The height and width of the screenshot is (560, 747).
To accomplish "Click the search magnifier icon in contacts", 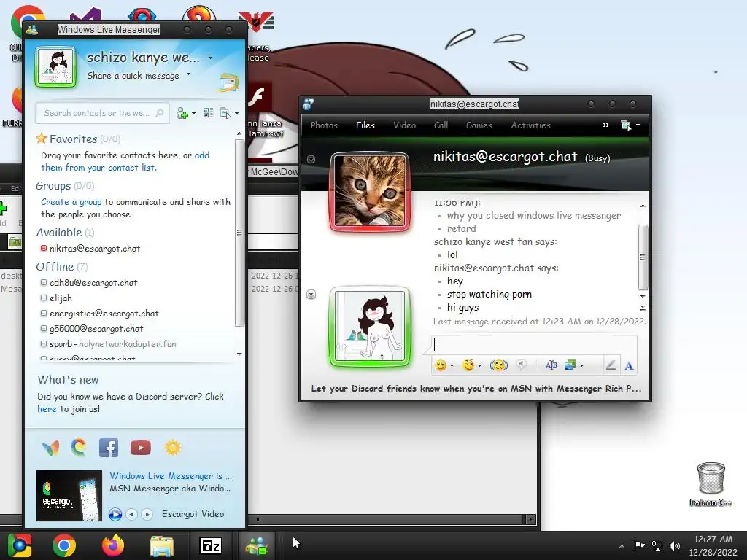I will click(160, 113).
